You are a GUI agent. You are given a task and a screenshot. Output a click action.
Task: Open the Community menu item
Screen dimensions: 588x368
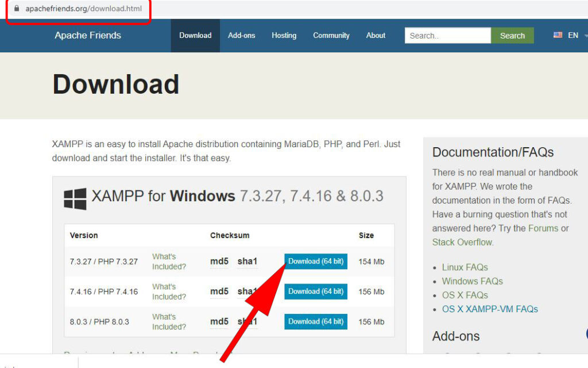pos(331,35)
